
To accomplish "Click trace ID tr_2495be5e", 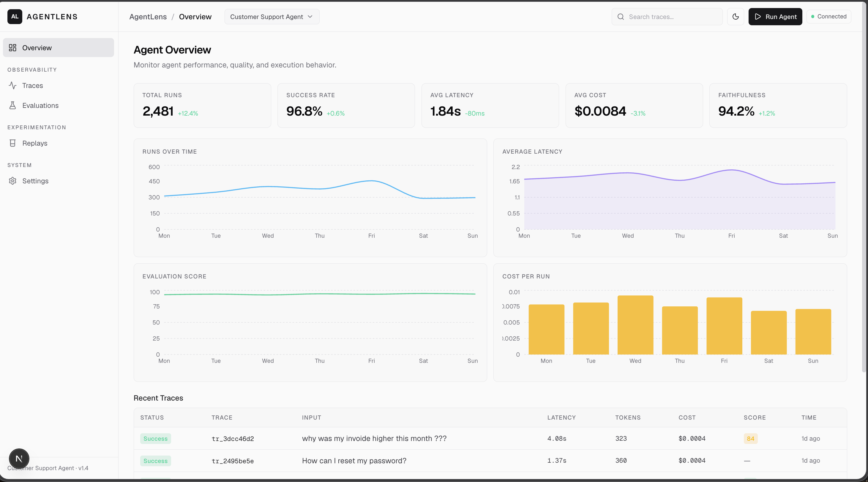I will [233, 461].
